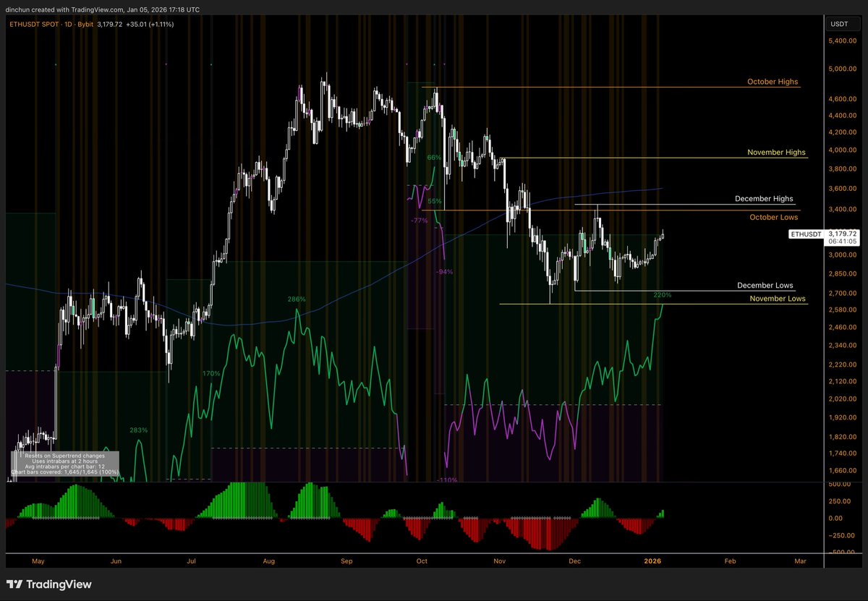Click the May label on the time axis
The image size is (868, 601).
tap(38, 560)
